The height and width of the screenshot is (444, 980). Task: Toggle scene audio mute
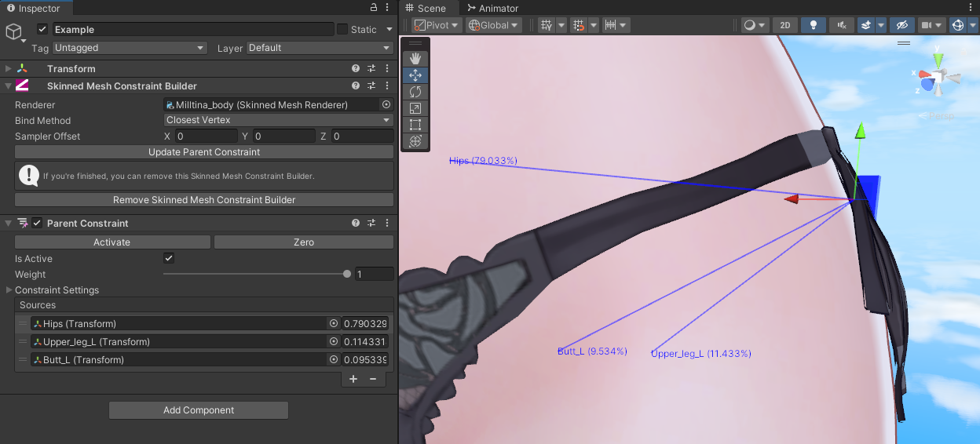(x=841, y=25)
